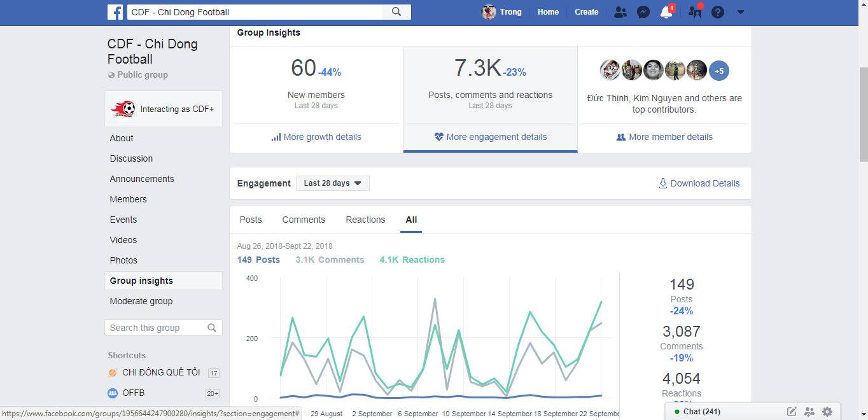
Task: Click the new message compose icon in chat bar
Action: pos(792,412)
